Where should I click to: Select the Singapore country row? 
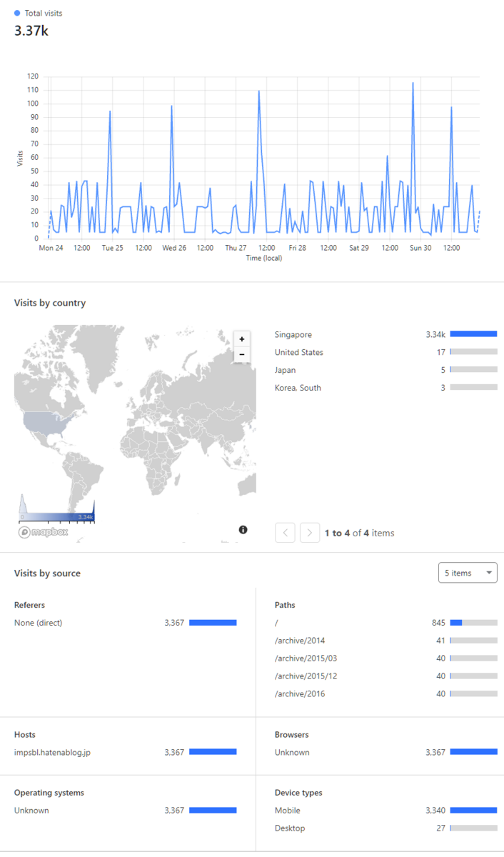(x=385, y=334)
